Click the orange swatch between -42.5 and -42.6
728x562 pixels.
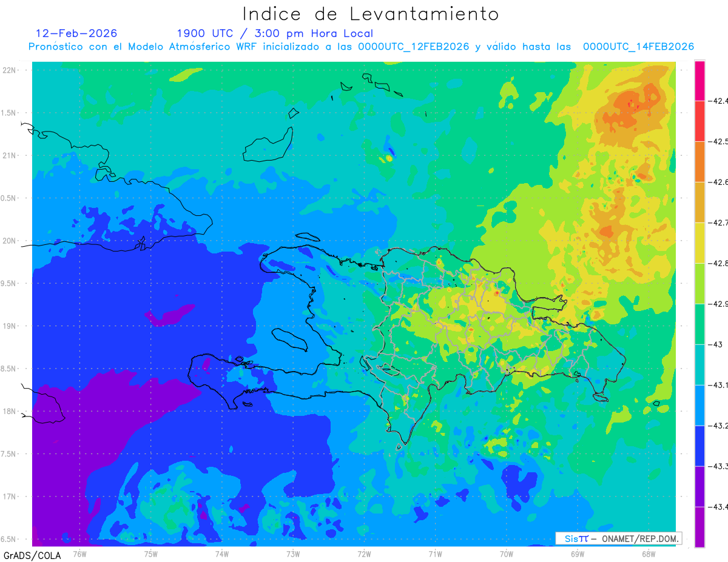(x=699, y=161)
